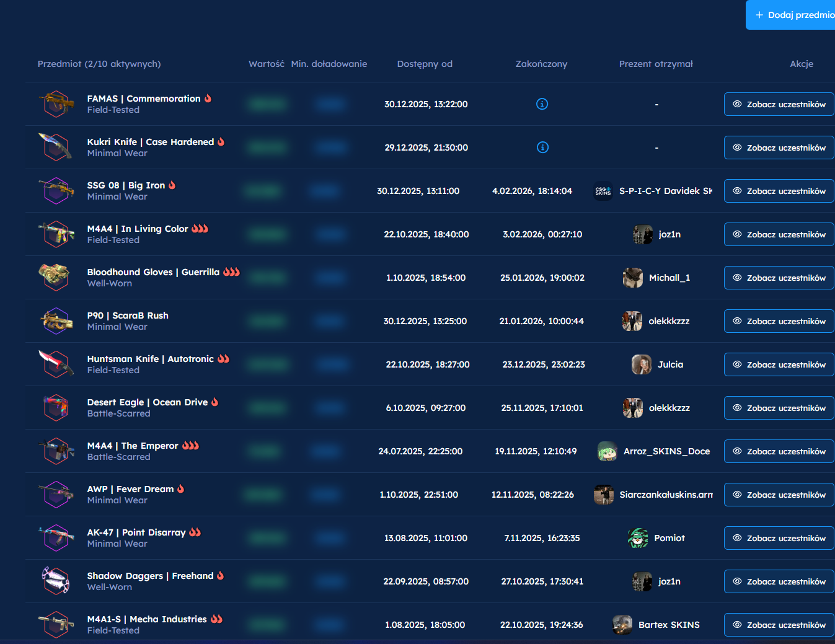Click the Wartość column header
The width and height of the screenshot is (835, 644).
(267, 64)
